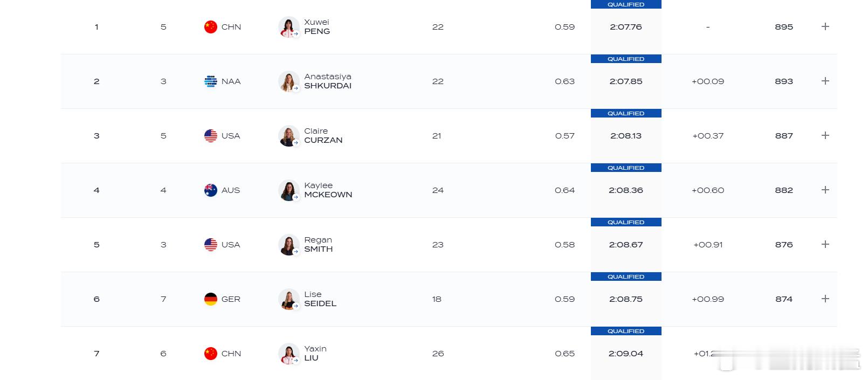This screenshot has height=380, width=868.
Task: Expand Lise Seidel's result details
Action: 825,299
